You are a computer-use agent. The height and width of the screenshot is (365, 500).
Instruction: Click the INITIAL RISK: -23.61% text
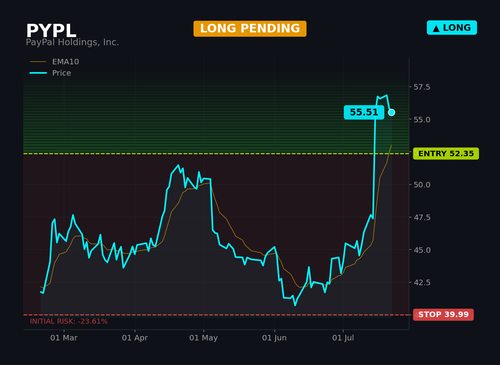[x=69, y=322]
